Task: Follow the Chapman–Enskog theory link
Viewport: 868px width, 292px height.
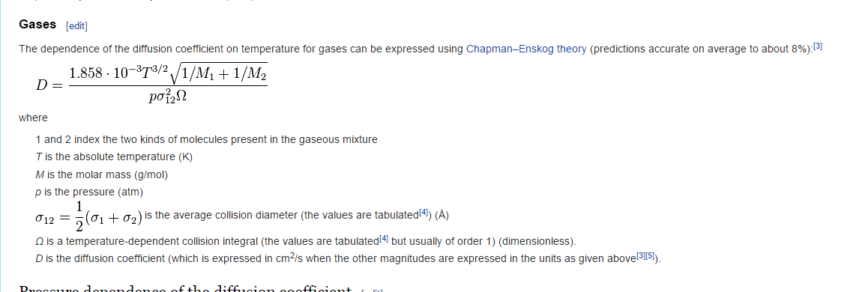Action: 526,49
